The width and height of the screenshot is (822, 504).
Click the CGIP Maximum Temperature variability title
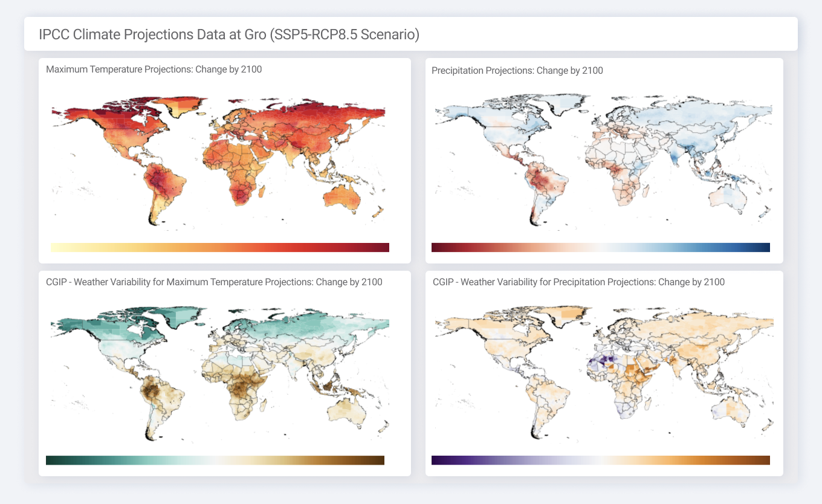point(214,282)
